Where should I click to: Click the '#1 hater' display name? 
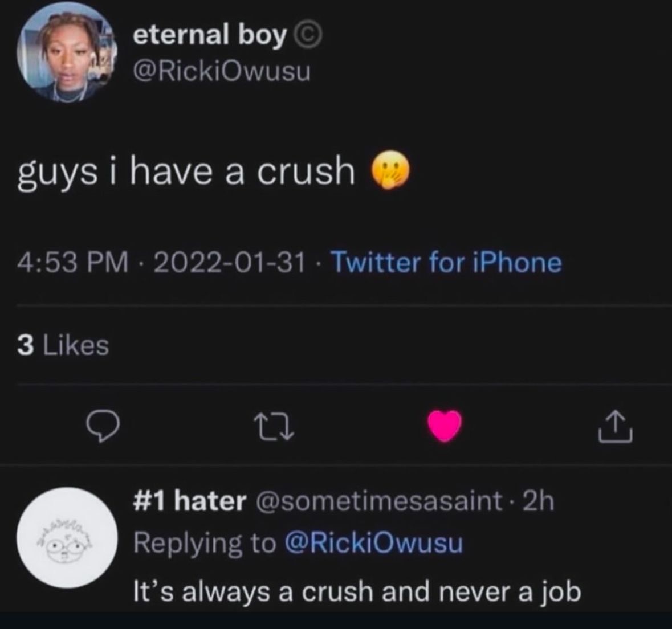190,501
